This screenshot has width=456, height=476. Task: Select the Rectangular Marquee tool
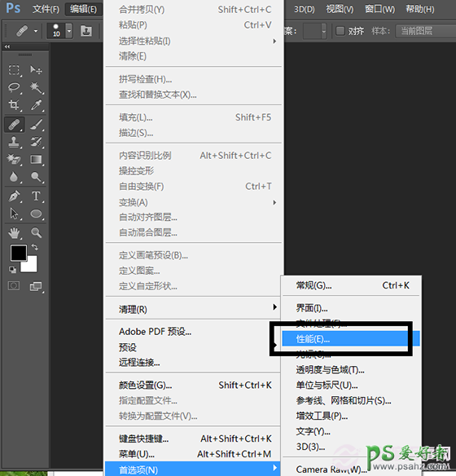pyautogui.click(x=14, y=70)
